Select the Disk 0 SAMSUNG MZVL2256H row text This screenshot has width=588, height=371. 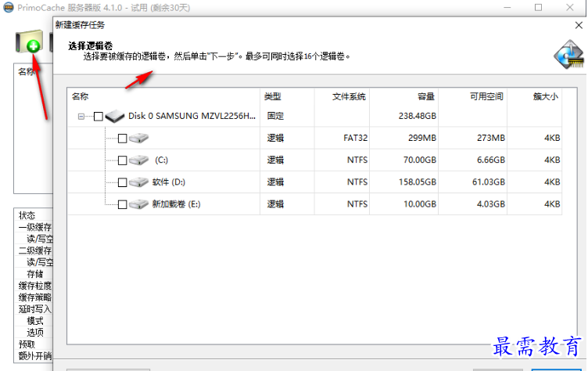(192, 116)
